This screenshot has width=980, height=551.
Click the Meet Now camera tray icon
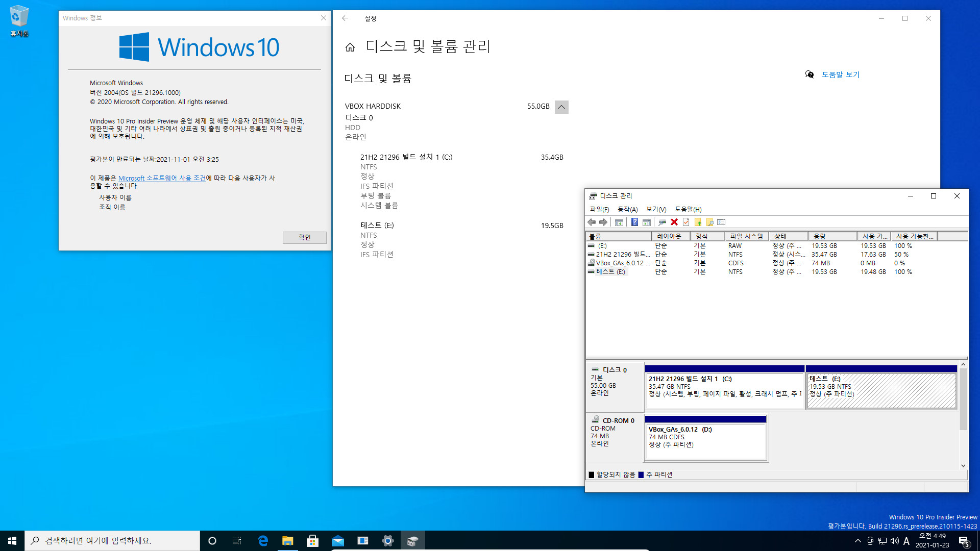(x=870, y=541)
